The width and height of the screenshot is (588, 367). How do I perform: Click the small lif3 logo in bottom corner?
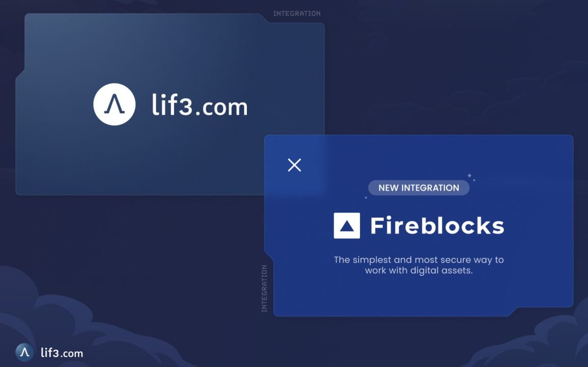pos(24,352)
